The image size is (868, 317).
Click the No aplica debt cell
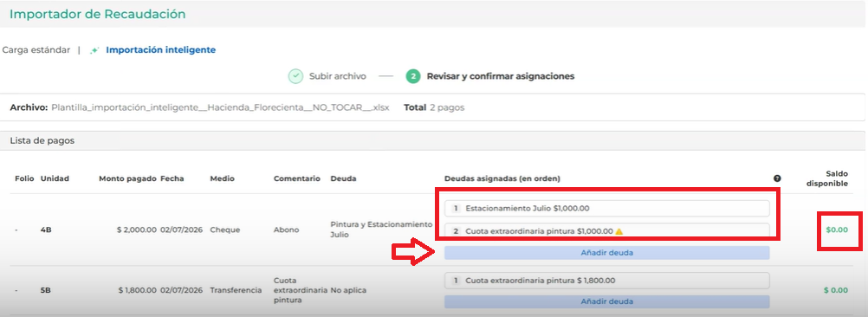[348, 290]
